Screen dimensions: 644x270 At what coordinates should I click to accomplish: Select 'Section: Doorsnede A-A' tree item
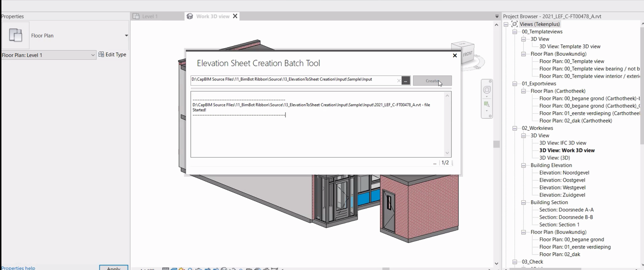pyautogui.click(x=566, y=210)
